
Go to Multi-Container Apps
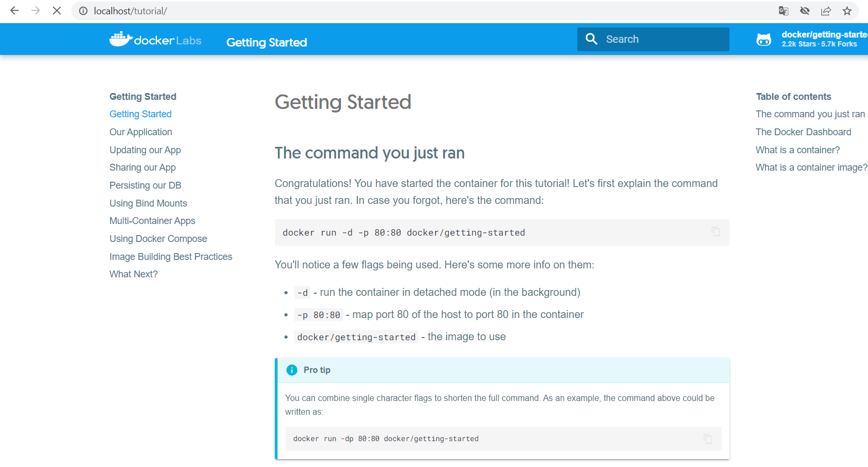(152, 221)
